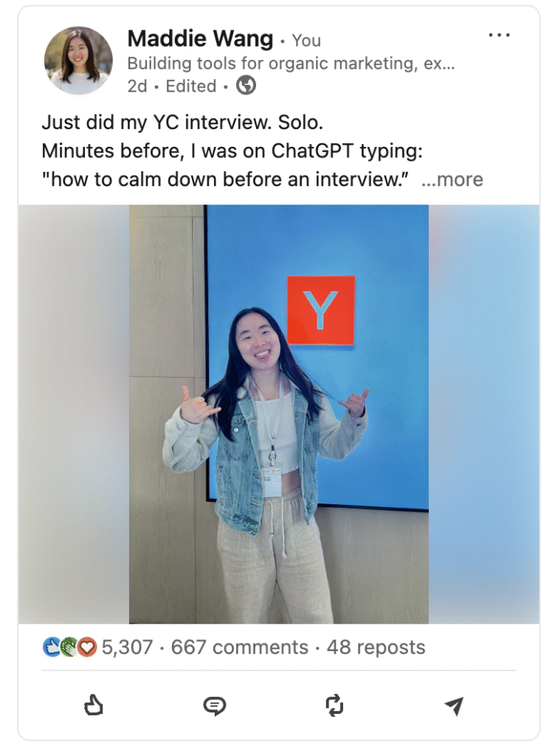The image size is (555, 756).
Task: Open the 5,307 reactions count
Action: click(x=127, y=647)
